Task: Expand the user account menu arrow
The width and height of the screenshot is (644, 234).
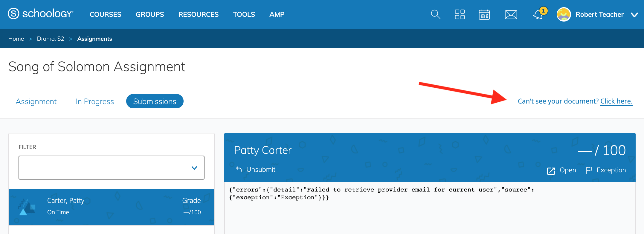Action: 634,15
